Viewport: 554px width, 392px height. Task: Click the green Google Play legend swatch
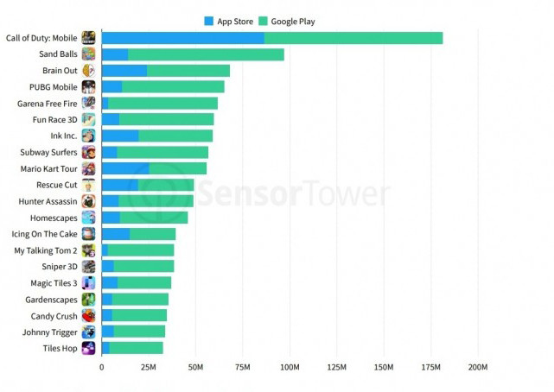264,21
